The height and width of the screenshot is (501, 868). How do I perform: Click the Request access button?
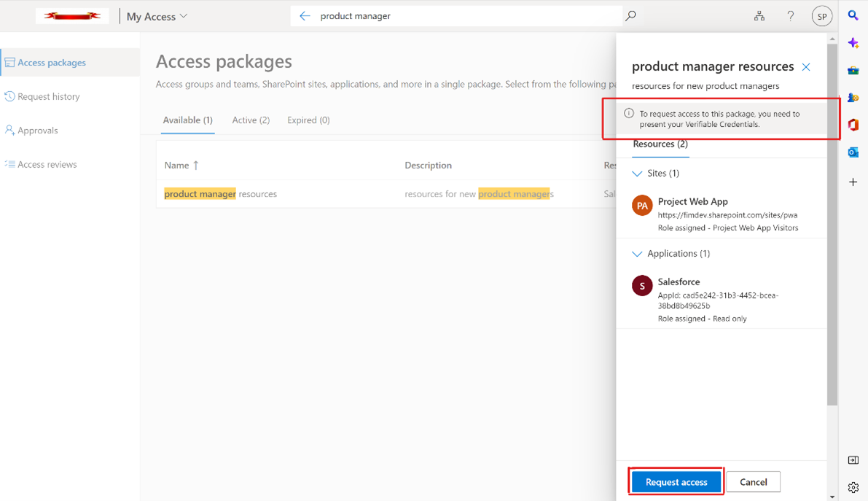pos(676,482)
